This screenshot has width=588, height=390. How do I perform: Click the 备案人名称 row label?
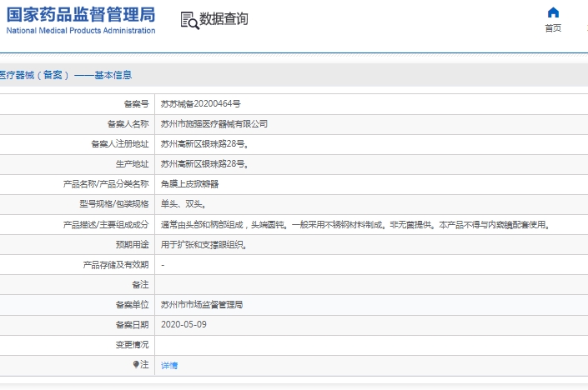[128, 124]
